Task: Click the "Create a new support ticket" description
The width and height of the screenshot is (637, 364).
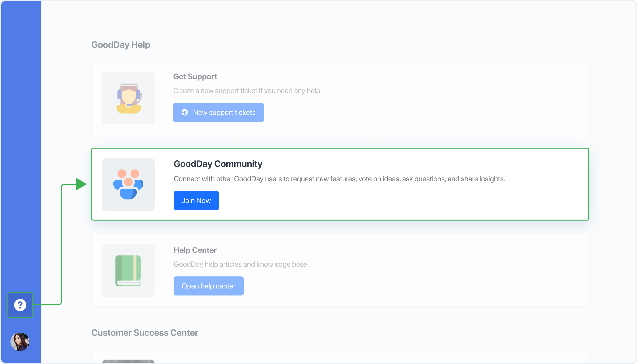Action: [247, 91]
